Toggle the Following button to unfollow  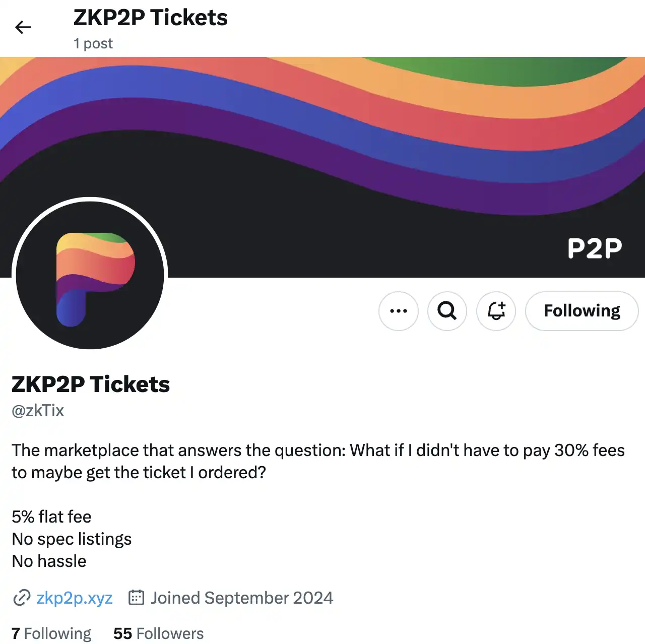point(582,311)
